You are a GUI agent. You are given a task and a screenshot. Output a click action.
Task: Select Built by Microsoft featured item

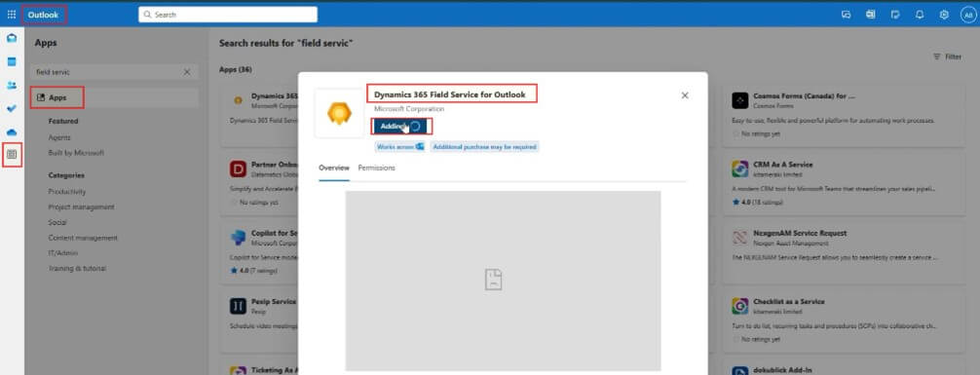(x=76, y=153)
